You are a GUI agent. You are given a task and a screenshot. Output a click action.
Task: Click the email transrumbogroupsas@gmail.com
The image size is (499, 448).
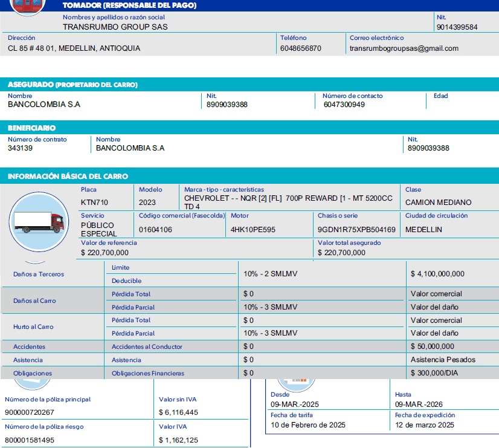coord(404,48)
